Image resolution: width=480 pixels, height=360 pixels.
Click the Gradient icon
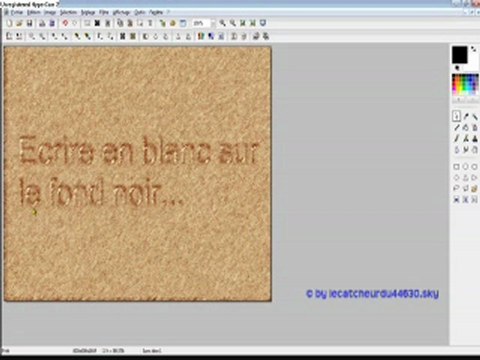point(211,36)
